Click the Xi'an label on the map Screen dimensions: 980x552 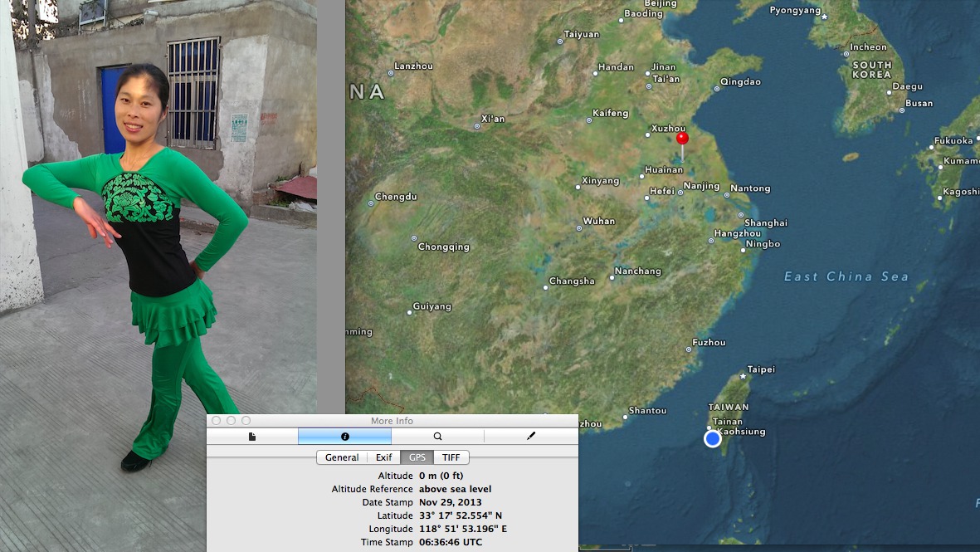(493, 119)
